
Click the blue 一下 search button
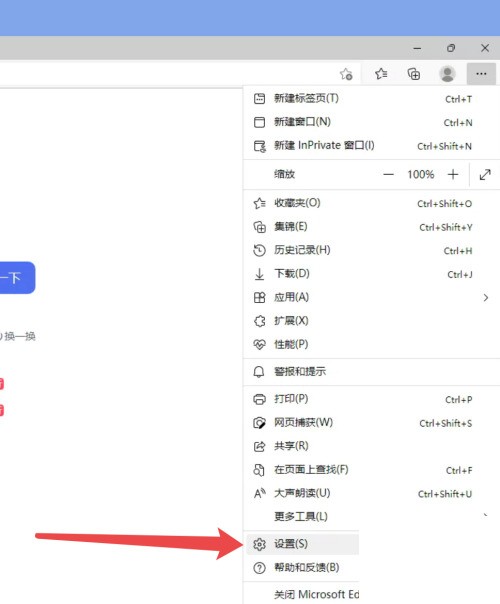click(x=17, y=278)
